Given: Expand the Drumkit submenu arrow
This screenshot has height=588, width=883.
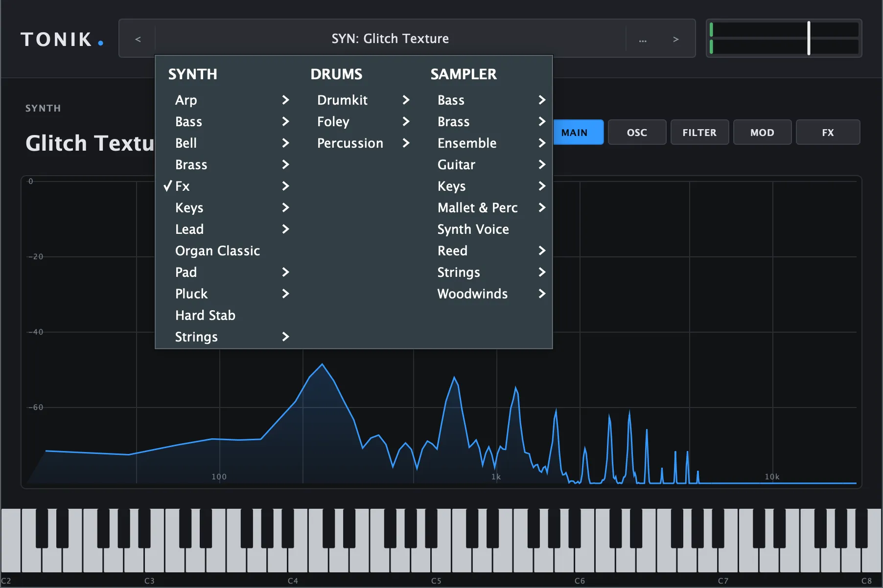Looking at the screenshot, I should (x=406, y=100).
